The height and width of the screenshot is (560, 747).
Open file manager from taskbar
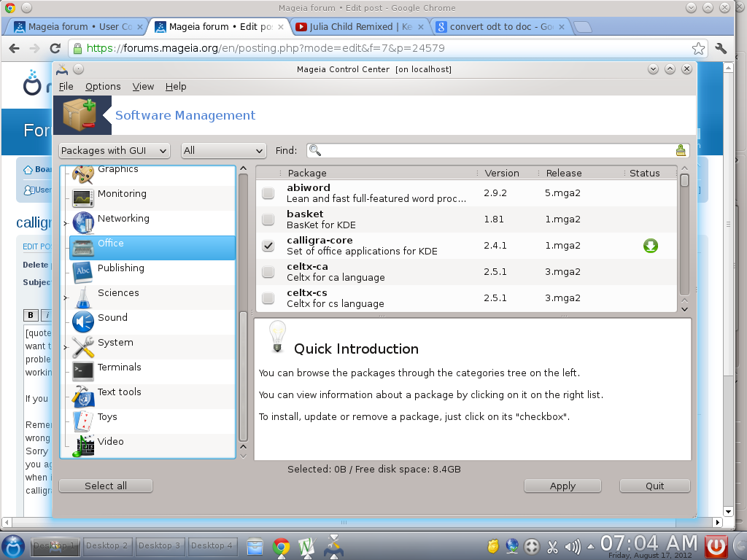click(x=255, y=547)
